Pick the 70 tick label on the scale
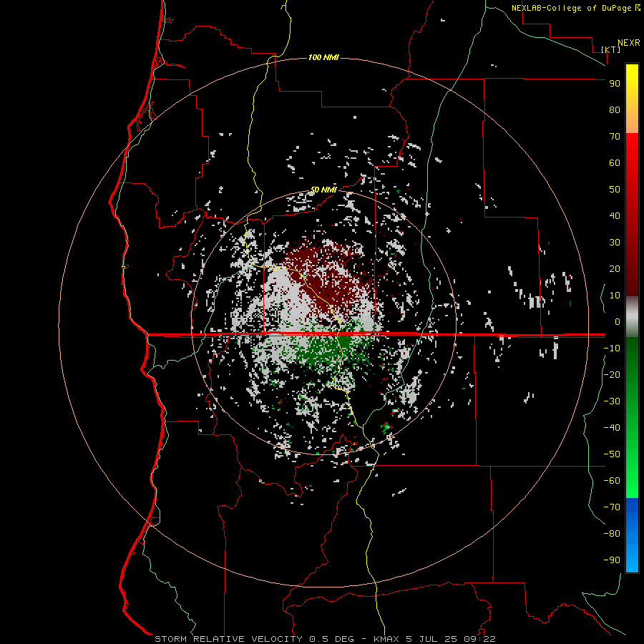This screenshot has width=644, height=644. coord(615,137)
